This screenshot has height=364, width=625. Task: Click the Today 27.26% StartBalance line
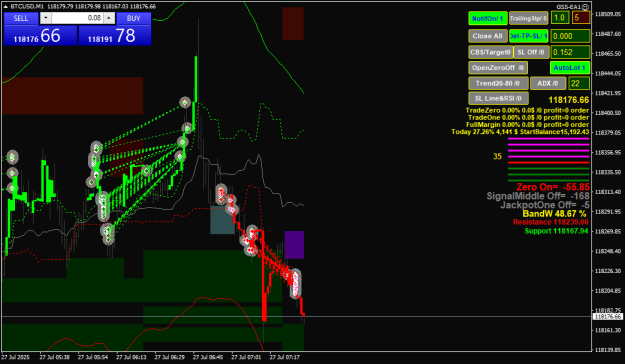(x=520, y=132)
